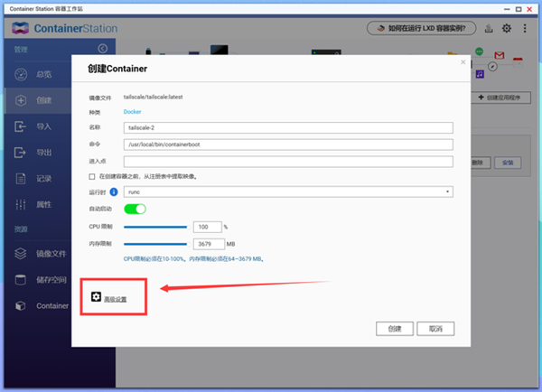
Task: Collapse the sidebar with the arrow icon
Action: point(103,49)
